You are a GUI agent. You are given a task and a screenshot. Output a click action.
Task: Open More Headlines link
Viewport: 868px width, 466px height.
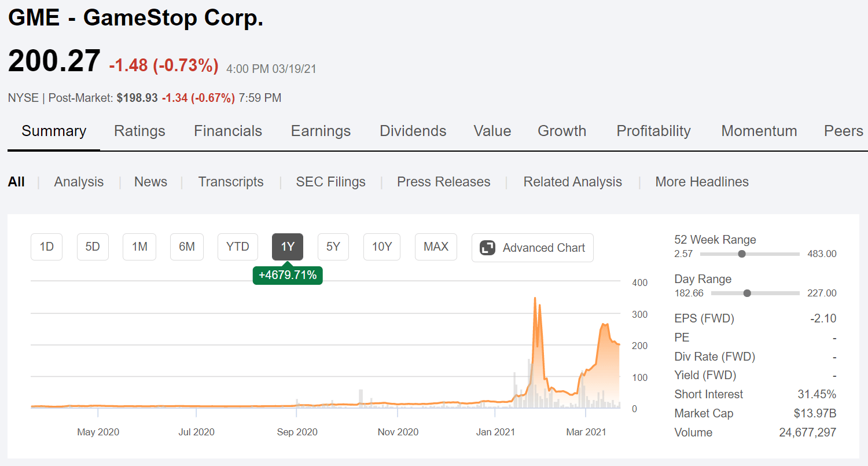(x=702, y=182)
